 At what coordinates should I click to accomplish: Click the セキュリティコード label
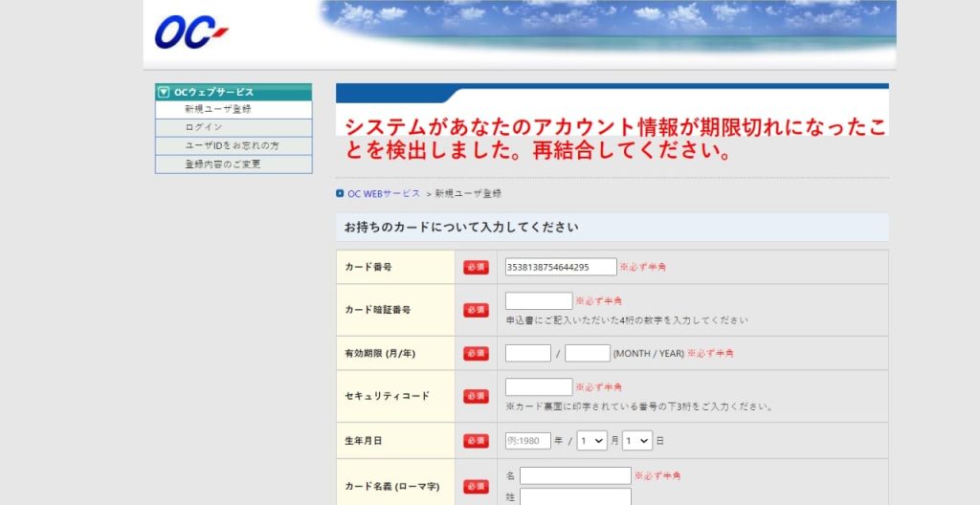pyautogui.click(x=387, y=396)
